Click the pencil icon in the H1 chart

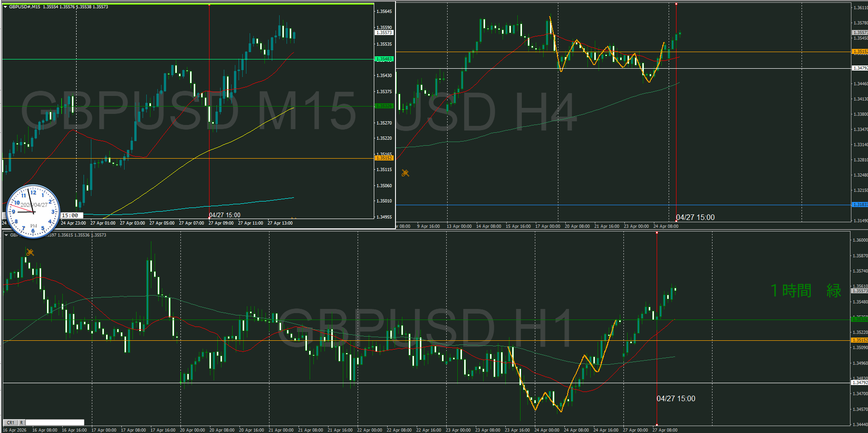pos(30,252)
